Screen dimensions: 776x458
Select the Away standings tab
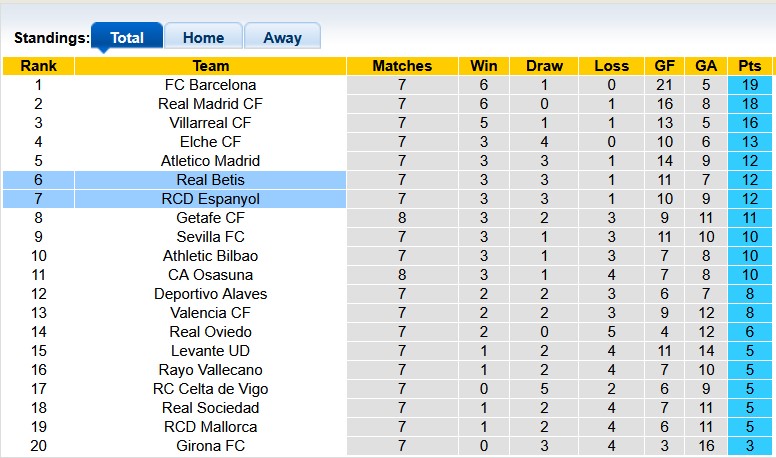[x=282, y=38]
